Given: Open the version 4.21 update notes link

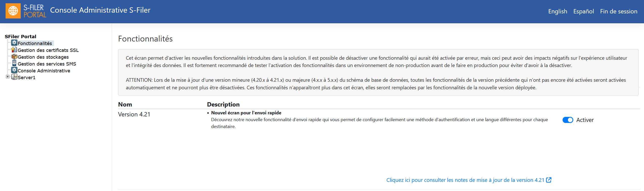Looking at the screenshot, I should [465, 180].
